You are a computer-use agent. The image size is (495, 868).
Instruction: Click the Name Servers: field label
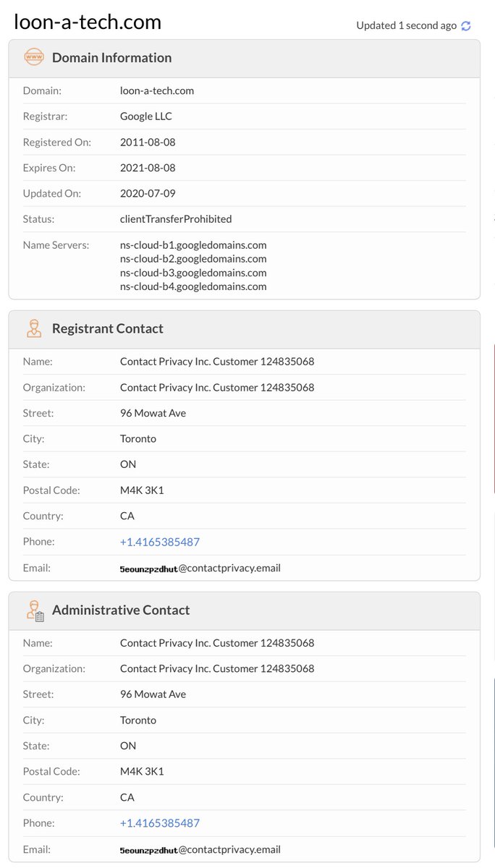pyautogui.click(x=56, y=245)
